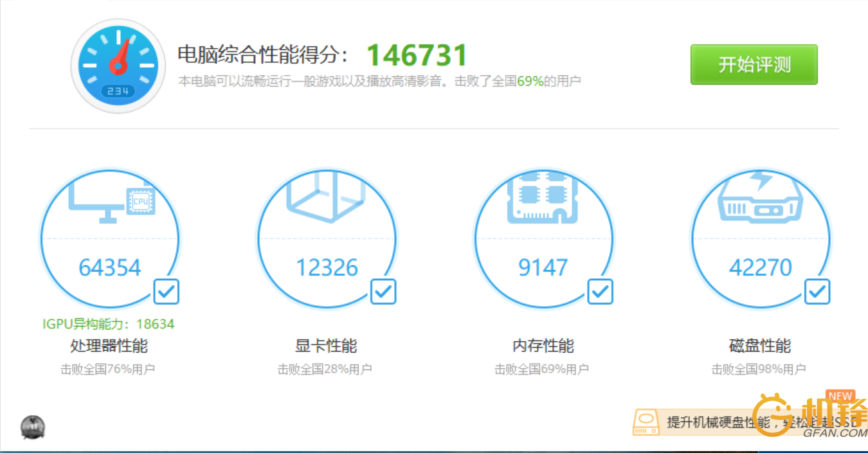Click the round avatar icon at bottom left

pyautogui.click(x=33, y=427)
